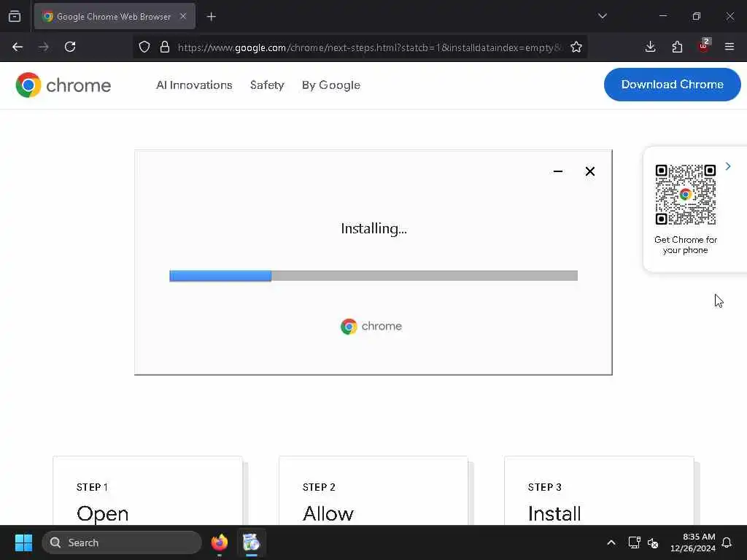Restore down the Firefox window
This screenshot has height=560, width=747.
coord(697,16)
